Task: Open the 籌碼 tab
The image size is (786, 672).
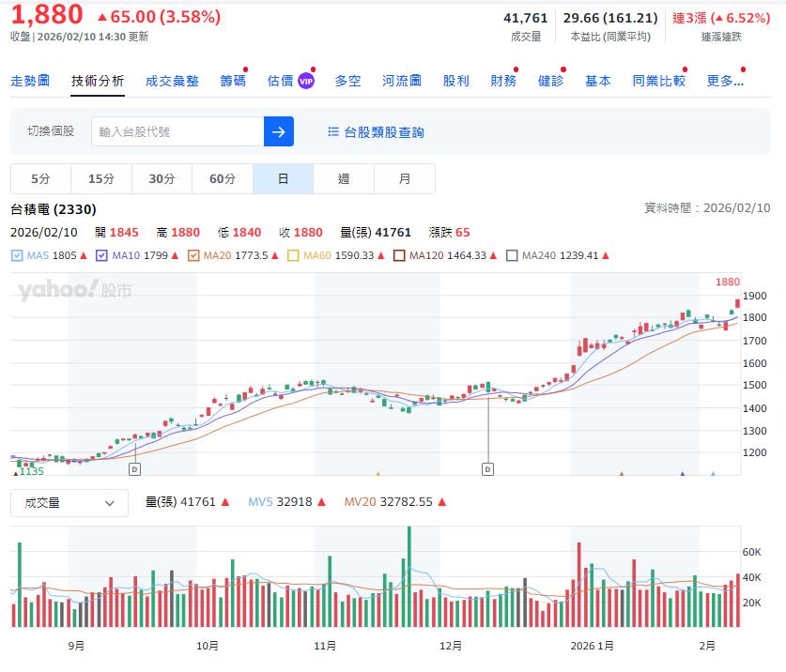Action: [233, 80]
